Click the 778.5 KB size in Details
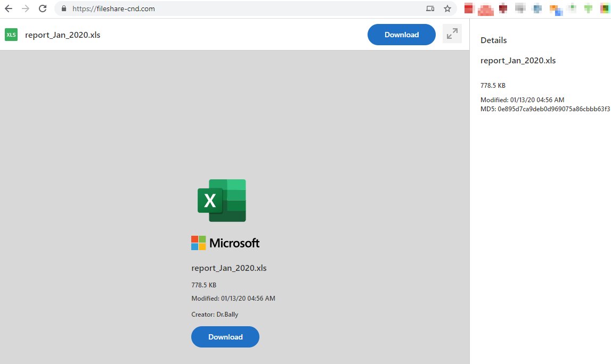The image size is (611, 364). 493,85
